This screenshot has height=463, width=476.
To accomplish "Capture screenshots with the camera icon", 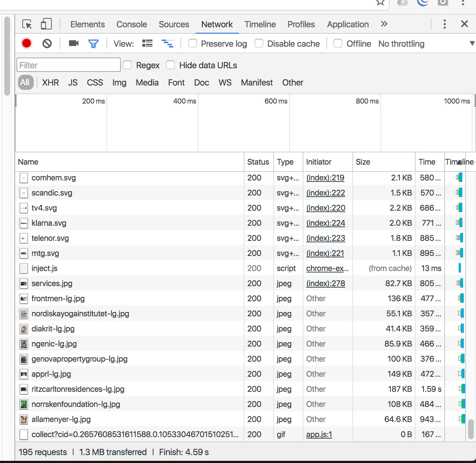I will coord(74,43).
